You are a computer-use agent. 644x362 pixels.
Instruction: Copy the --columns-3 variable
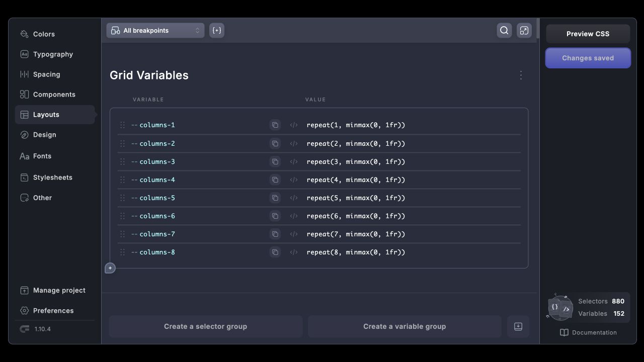coord(275,162)
